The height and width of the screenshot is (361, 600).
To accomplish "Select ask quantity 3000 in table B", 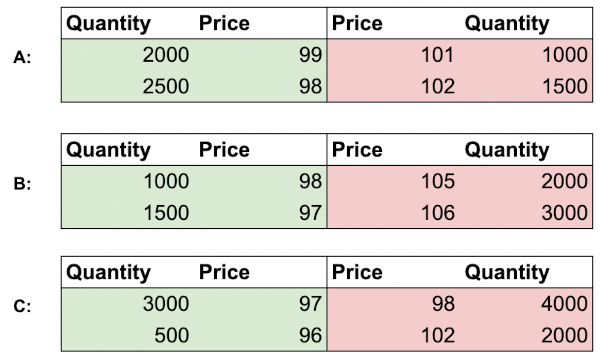I will click(x=564, y=212).
